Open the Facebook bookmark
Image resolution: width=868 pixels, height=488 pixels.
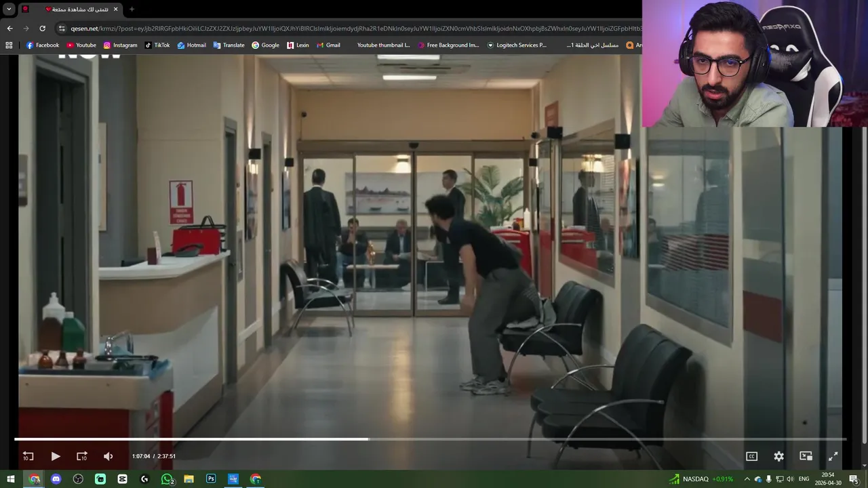click(x=43, y=45)
